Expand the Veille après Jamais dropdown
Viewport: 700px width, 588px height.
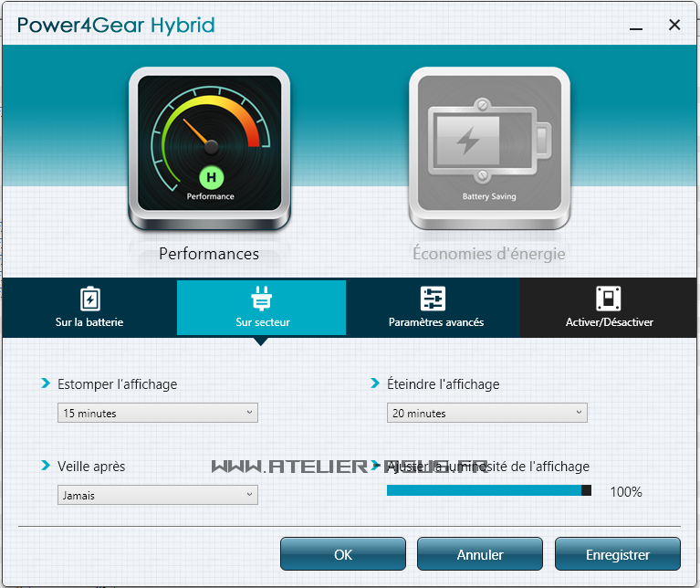coord(158,495)
